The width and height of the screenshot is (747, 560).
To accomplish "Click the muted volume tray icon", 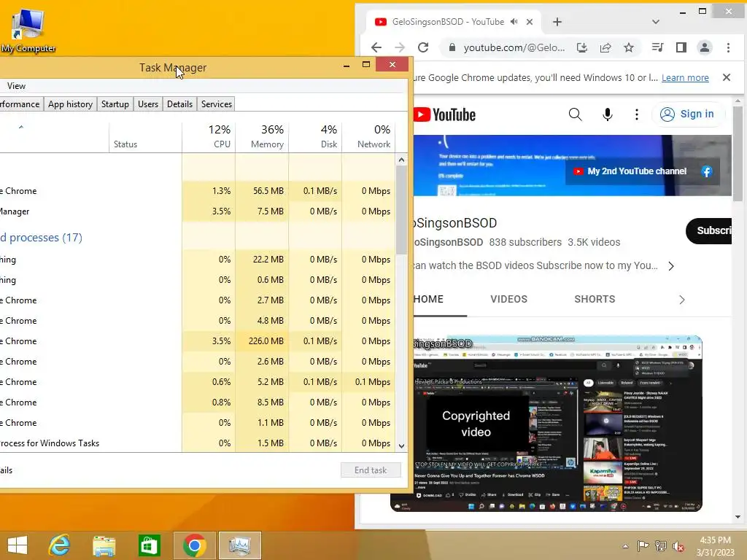I will coord(678,546).
